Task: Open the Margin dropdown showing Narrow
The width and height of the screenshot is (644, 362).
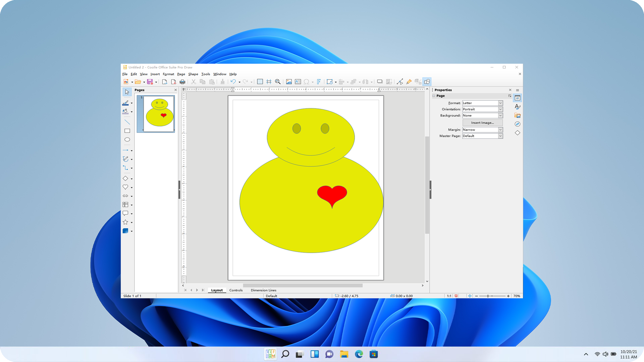Action: point(500,130)
